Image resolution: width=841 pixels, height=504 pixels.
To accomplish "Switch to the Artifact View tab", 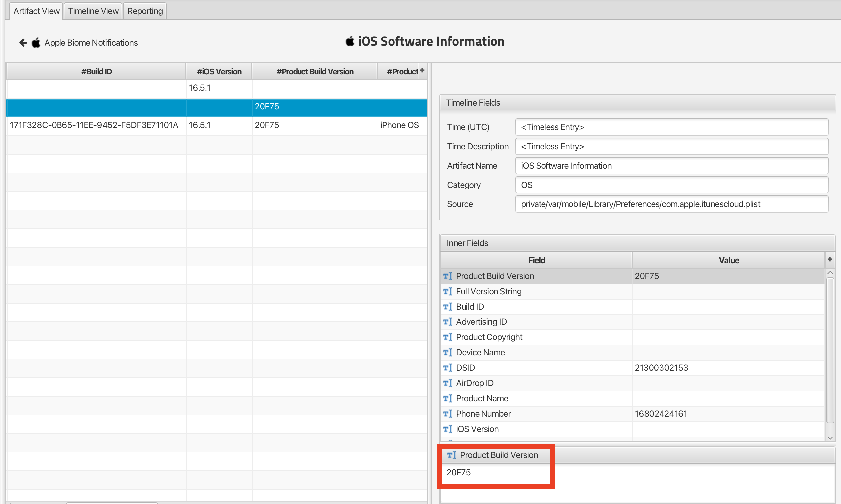I will click(x=36, y=11).
